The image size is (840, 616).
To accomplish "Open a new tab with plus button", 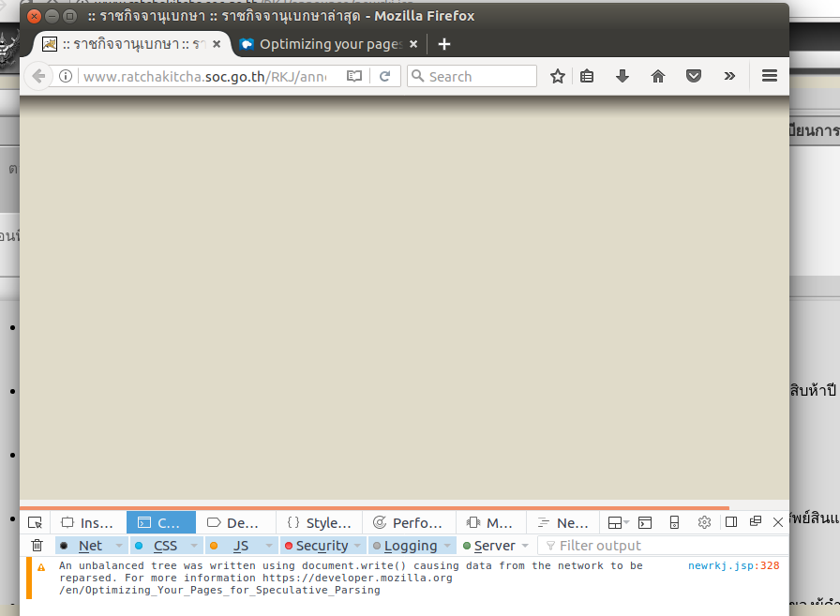I will pos(444,44).
